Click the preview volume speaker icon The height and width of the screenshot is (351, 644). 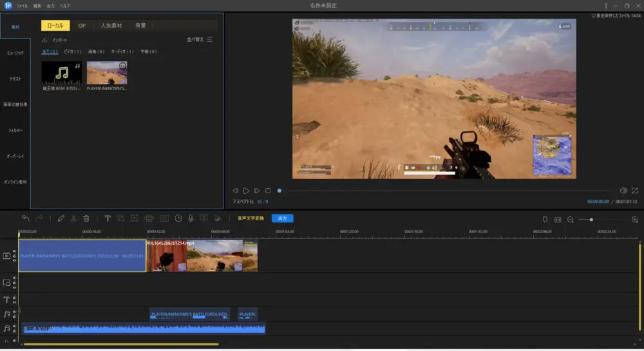point(623,191)
